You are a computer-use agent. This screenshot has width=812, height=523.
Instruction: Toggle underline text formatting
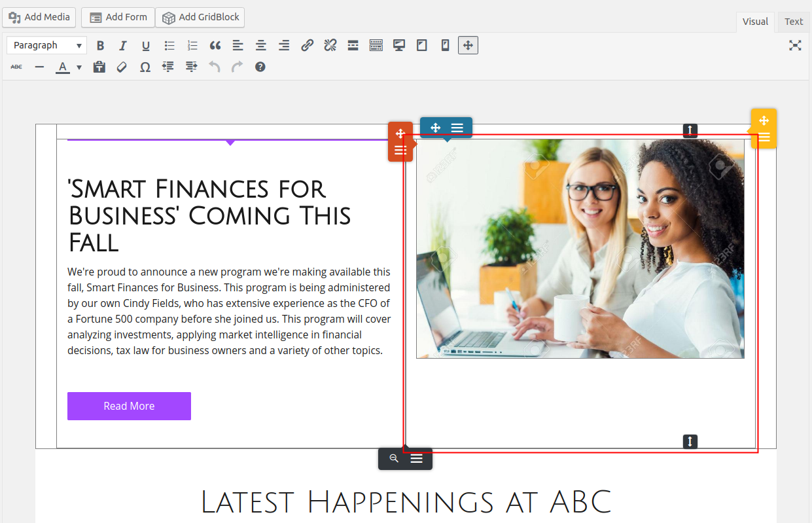click(x=146, y=45)
